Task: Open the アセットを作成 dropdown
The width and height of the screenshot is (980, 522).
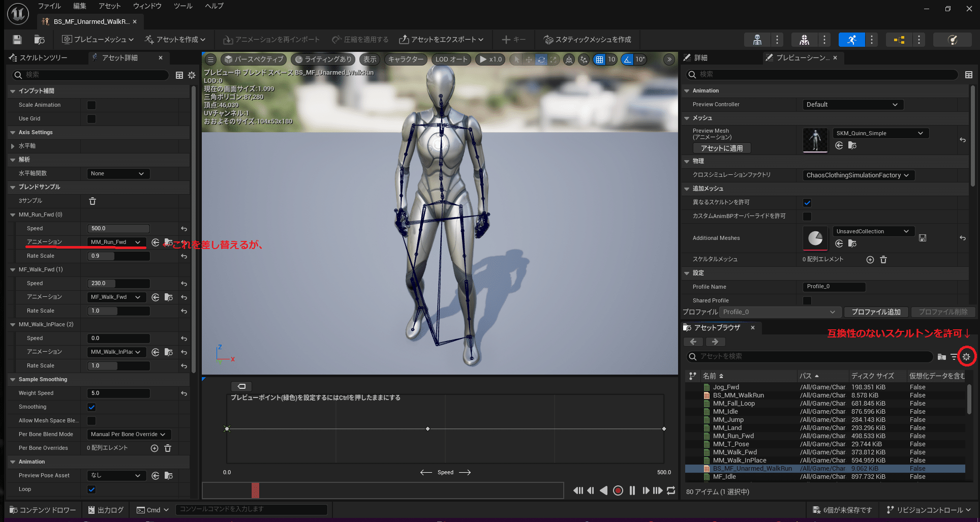Action: pyautogui.click(x=175, y=40)
